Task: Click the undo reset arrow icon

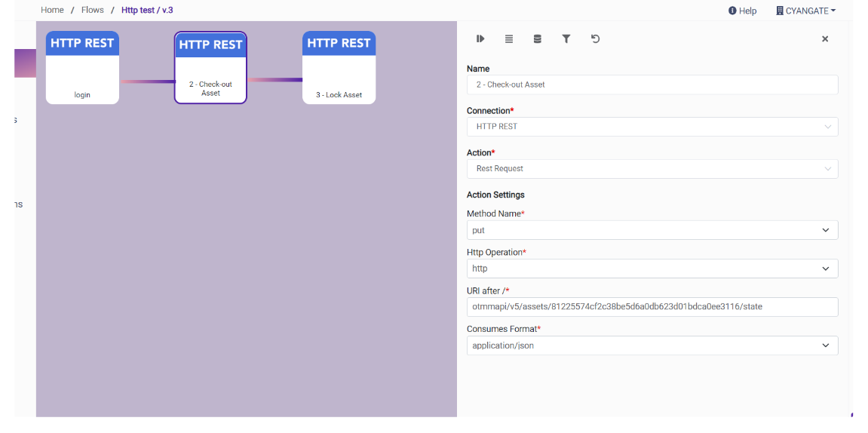Action: coord(595,39)
